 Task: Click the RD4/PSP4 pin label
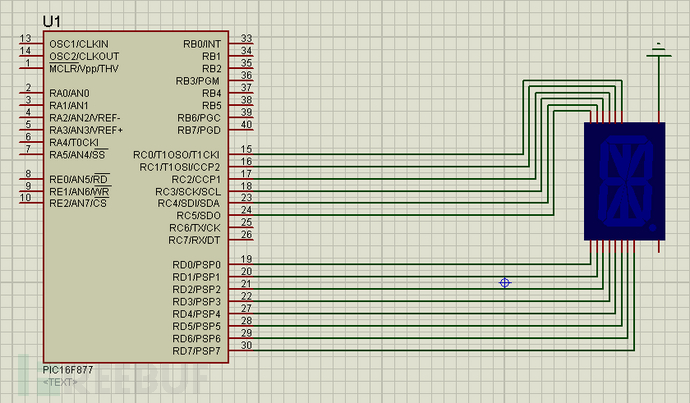click(196, 314)
